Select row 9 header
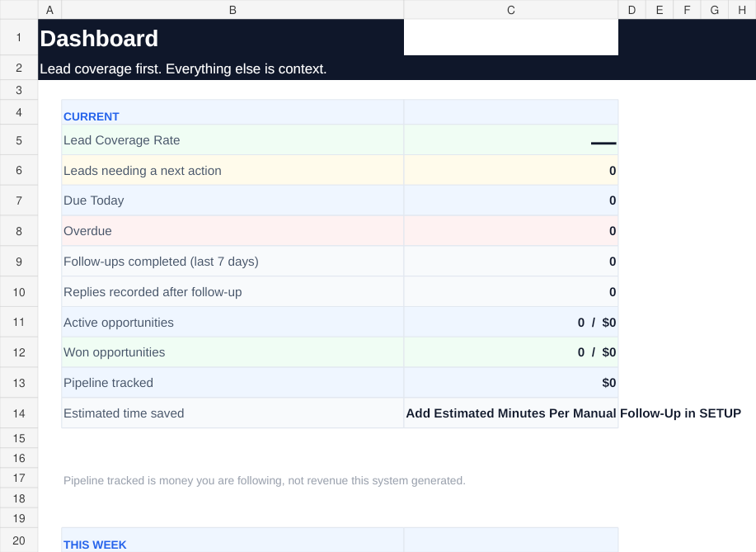Viewport: 756px width, 552px height. pos(19,261)
